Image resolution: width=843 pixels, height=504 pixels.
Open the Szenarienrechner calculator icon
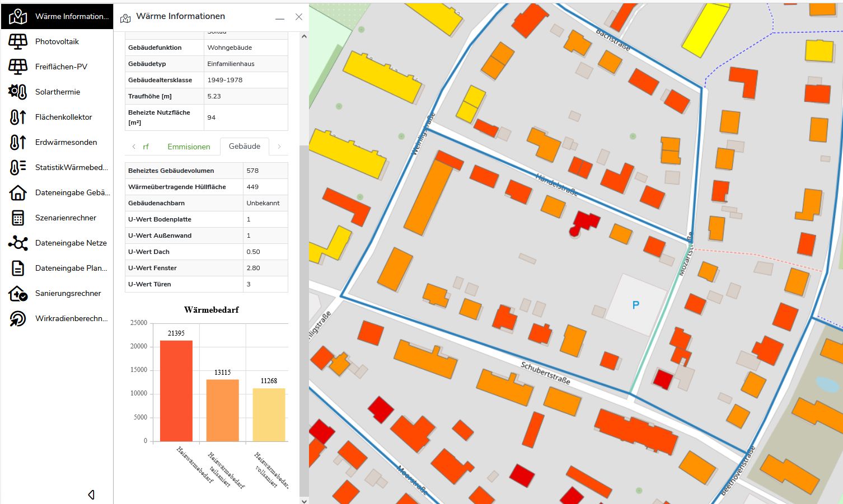click(18, 218)
